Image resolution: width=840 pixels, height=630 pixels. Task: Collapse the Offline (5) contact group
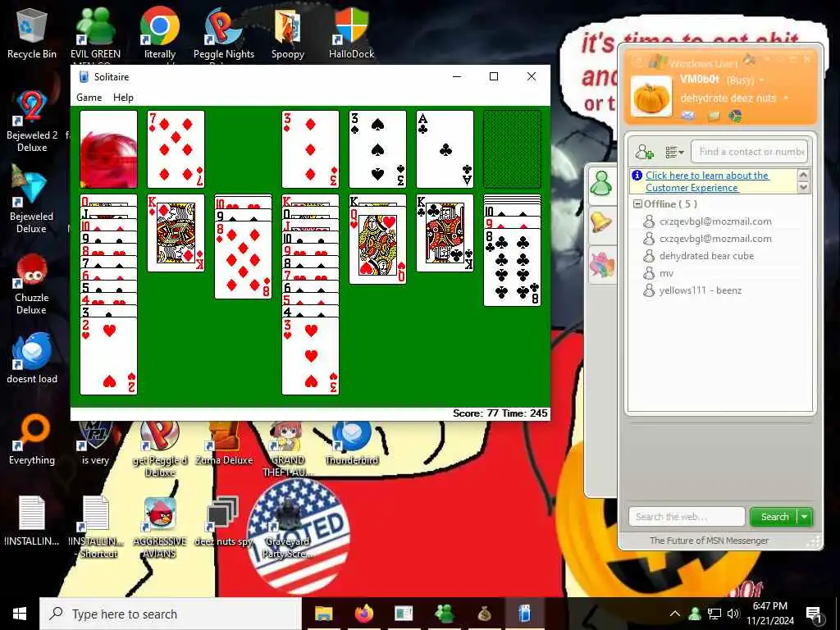click(637, 204)
